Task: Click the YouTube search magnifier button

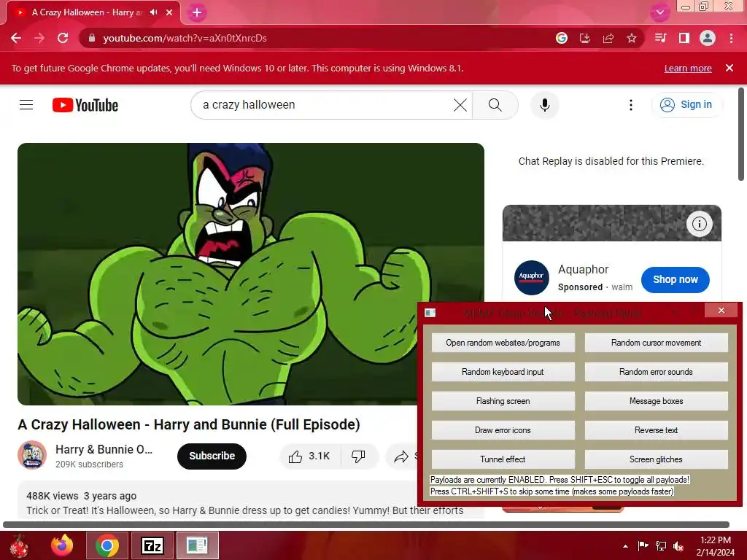Action: [495, 105]
